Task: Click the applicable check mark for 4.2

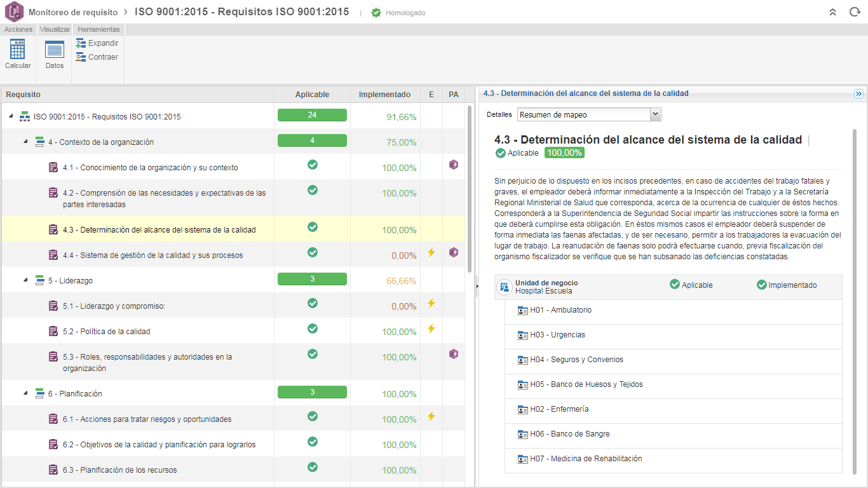Action: pos(312,190)
